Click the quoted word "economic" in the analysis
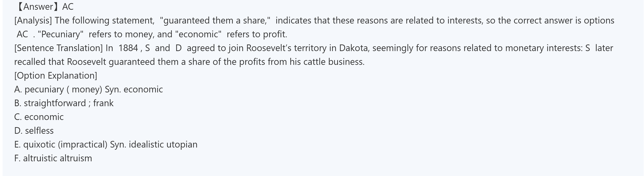 click(198, 34)
